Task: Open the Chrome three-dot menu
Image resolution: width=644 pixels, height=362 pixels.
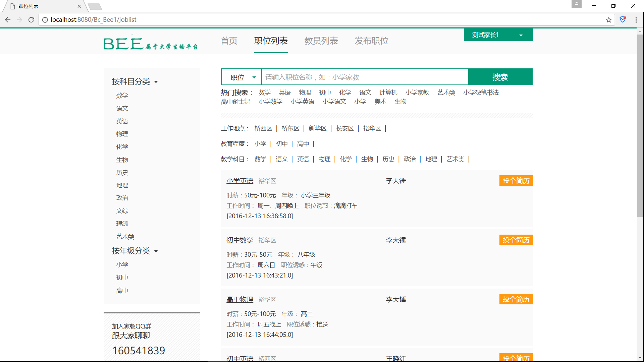Action: pyautogui.click(x=636, y=20)
